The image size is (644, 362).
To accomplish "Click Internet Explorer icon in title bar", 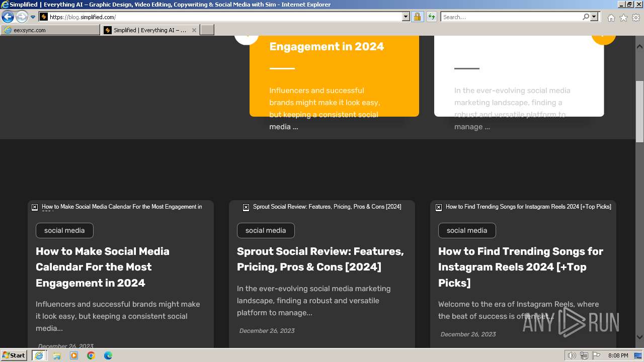I will [x=5, y=5].
